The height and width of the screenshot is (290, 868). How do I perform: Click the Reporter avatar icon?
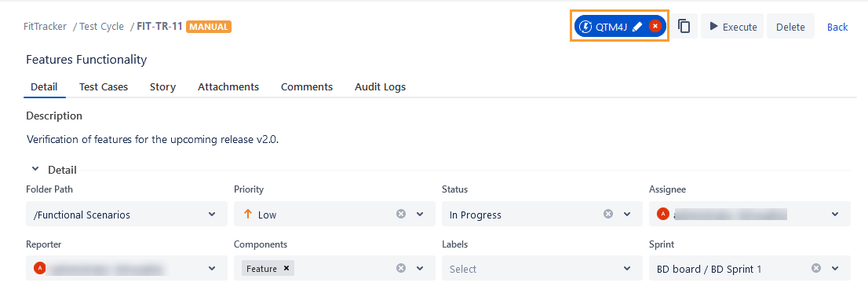point(39,268)
